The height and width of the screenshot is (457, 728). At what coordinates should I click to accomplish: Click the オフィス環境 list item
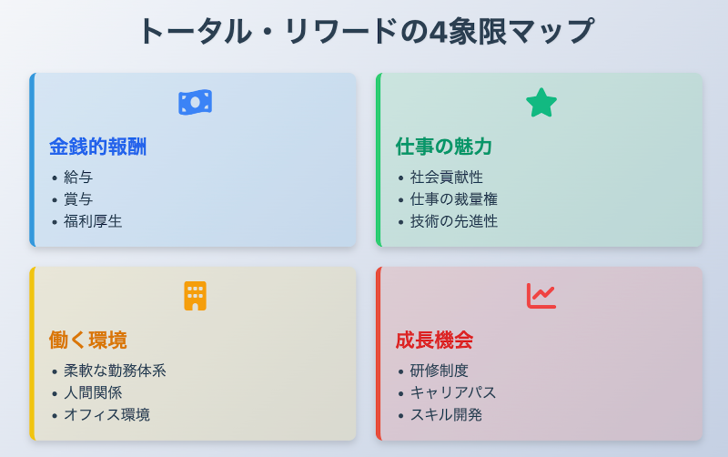point(107,414)
